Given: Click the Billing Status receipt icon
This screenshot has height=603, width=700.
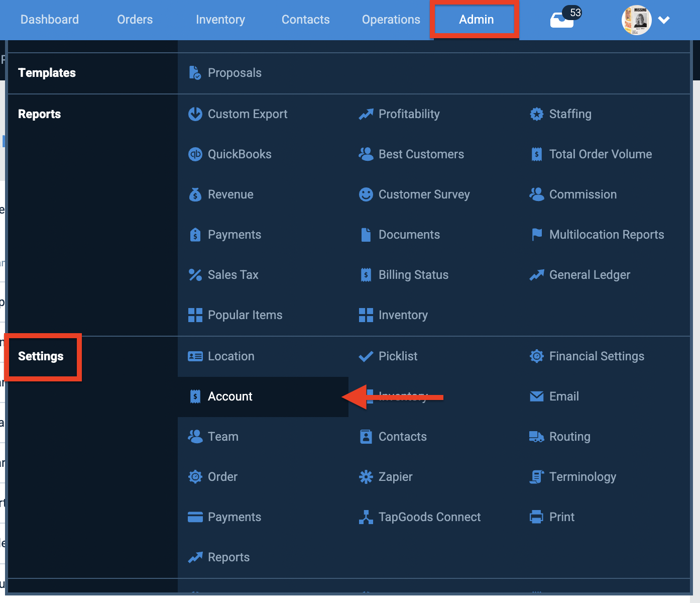Looking at the screenshot, I should point(366,275).
